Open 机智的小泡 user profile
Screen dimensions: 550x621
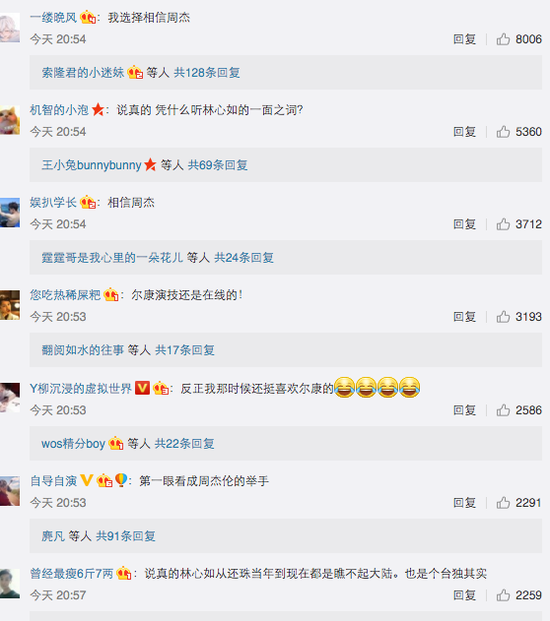[59, 110]
